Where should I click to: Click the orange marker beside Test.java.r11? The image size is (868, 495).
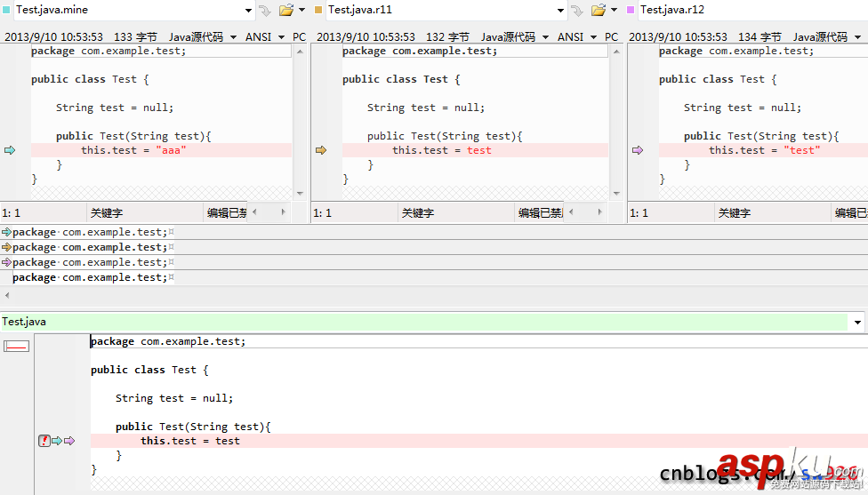pyautogui.click(x=318, y=10)
